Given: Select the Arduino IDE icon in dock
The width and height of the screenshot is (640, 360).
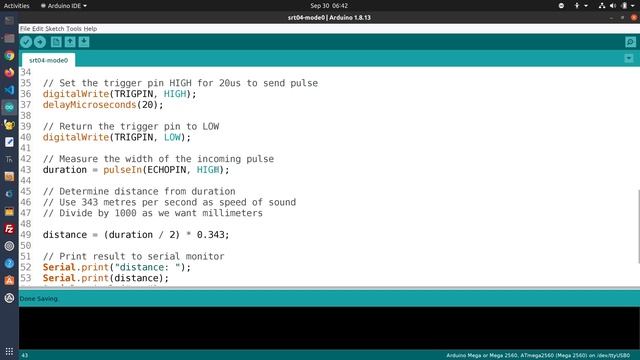Looking at the screenshot, I should (9, 107).
